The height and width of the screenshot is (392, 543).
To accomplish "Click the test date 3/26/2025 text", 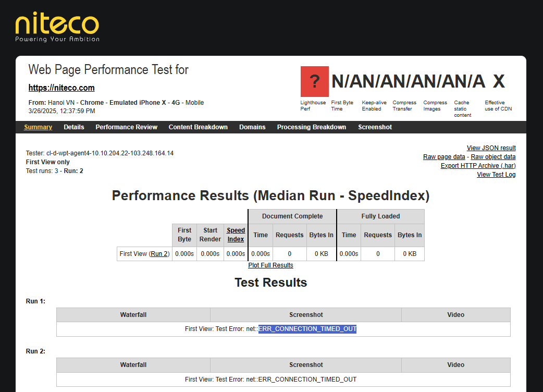I will [x=61, y=111].
